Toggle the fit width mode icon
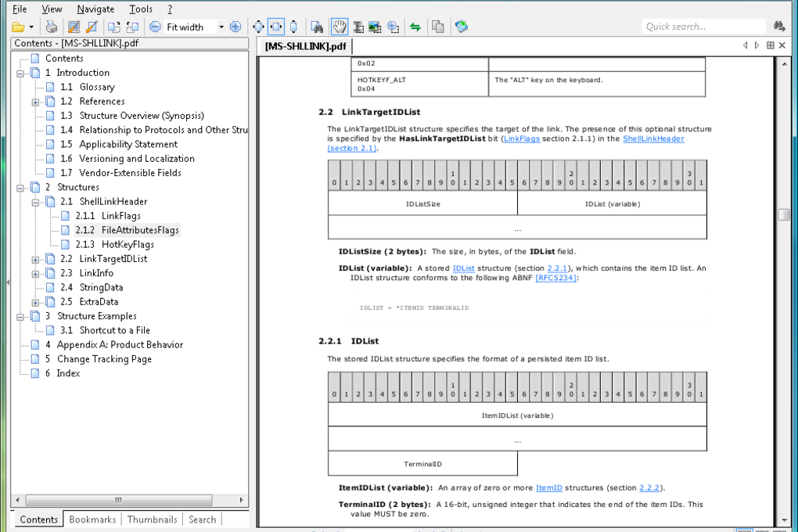 pos(276,27)
